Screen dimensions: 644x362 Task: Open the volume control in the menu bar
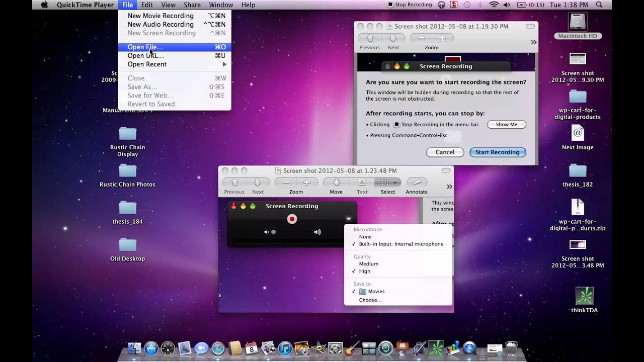coord(507,5)
